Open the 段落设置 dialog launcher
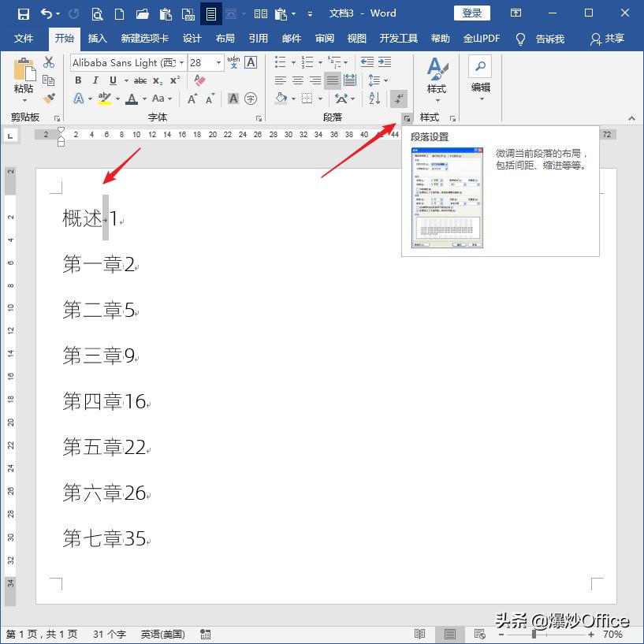The image size is (644, 644). tap(407, 118)
